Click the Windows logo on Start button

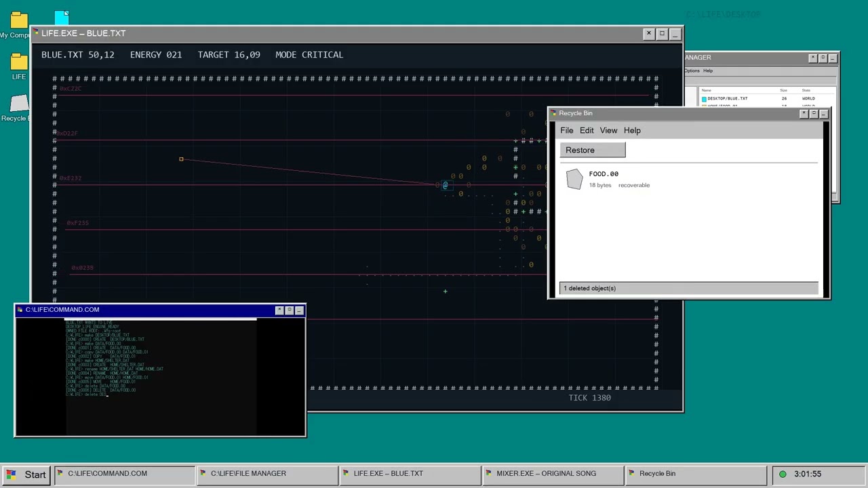coord(12,474)
